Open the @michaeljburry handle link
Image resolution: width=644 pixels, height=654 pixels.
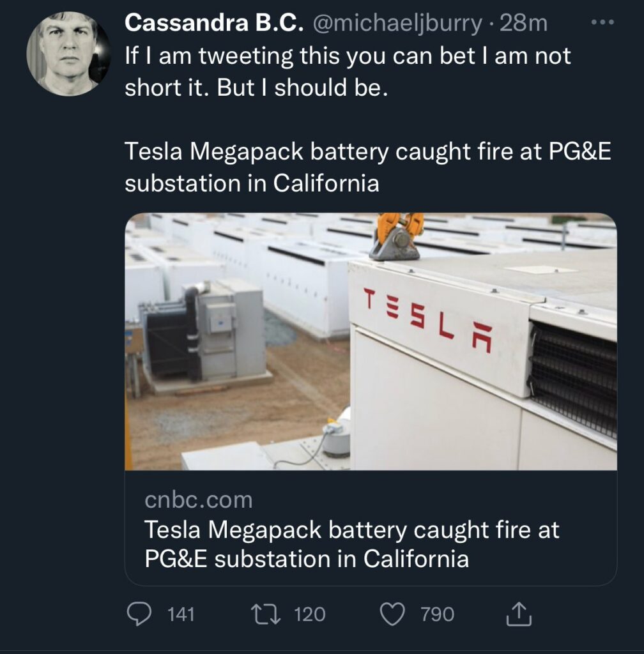[x=397, y=24]
